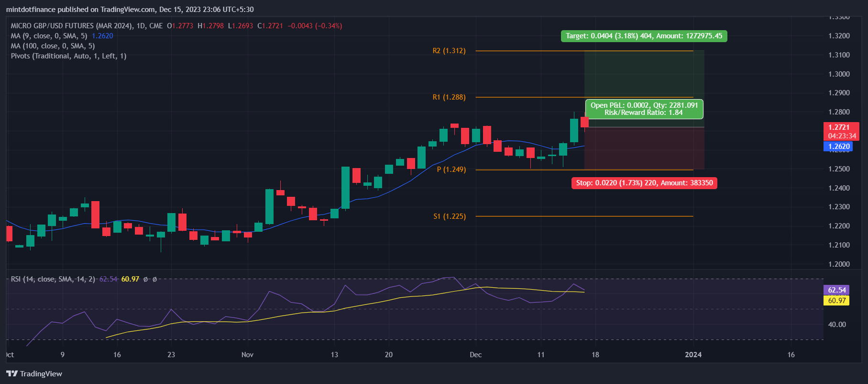Click the RSI 14 indicator legend
Screen dimensions: 868x384
coord(53,279)
